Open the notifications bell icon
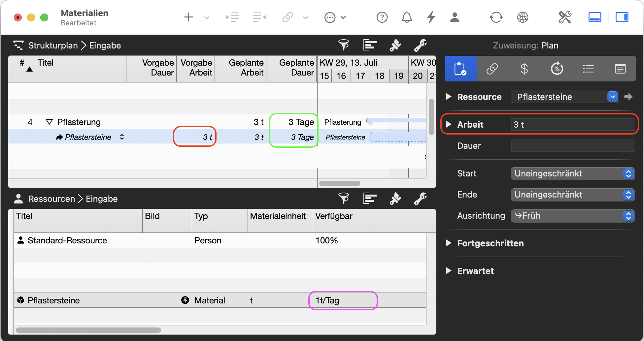This screenshot has width=644, height=341. point(407,17)
